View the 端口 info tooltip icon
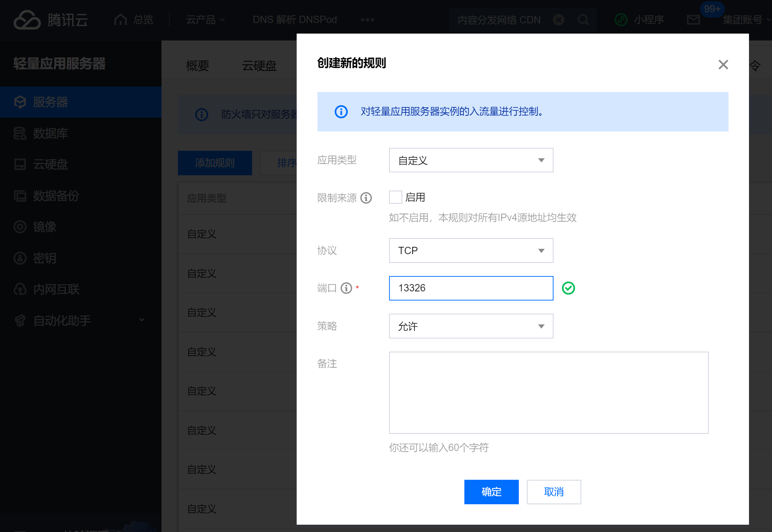This screenshot has width=772, height=532. (346, 288)
